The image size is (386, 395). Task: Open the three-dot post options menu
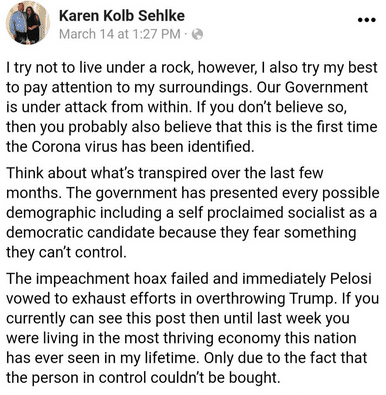tap(367, 20)
